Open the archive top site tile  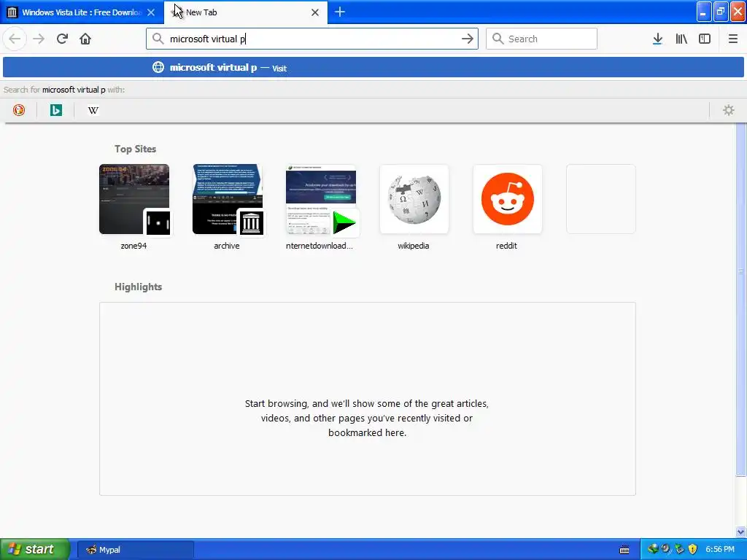tap(228, 199)
